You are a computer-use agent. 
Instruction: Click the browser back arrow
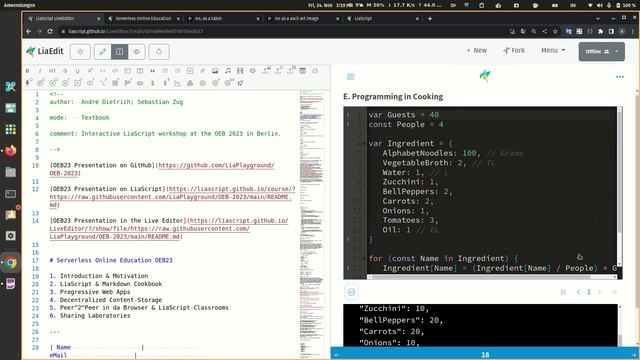[x=28, y=31]
